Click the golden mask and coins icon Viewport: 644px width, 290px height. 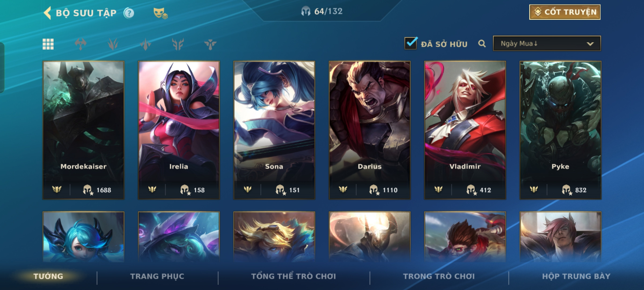pyautogui.click(x=160, y=13)
